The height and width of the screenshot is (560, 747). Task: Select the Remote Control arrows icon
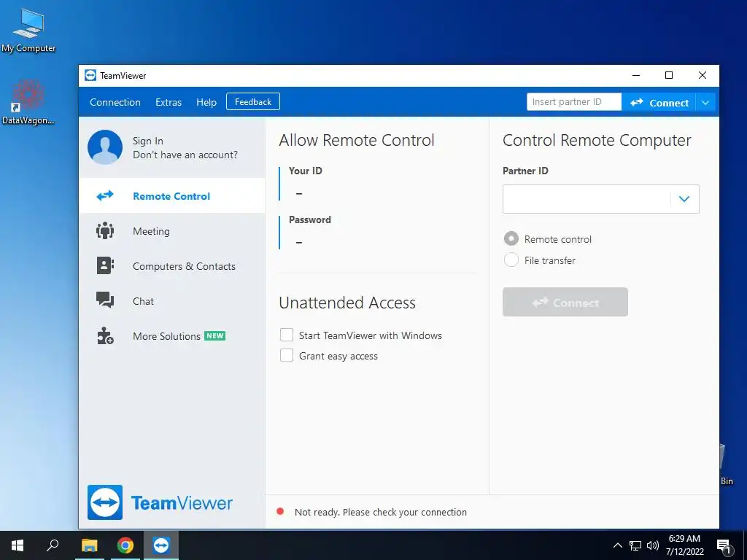click(105, 195)
